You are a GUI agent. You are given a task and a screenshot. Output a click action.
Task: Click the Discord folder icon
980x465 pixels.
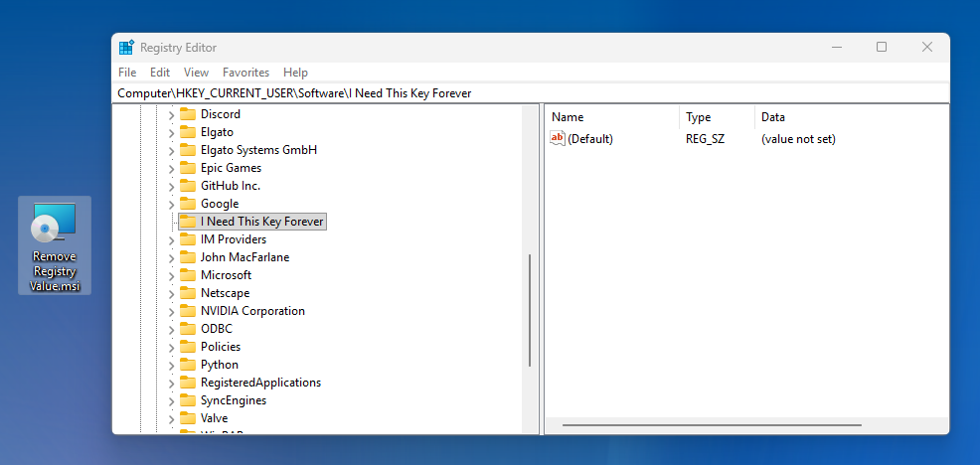click(188, 114)
